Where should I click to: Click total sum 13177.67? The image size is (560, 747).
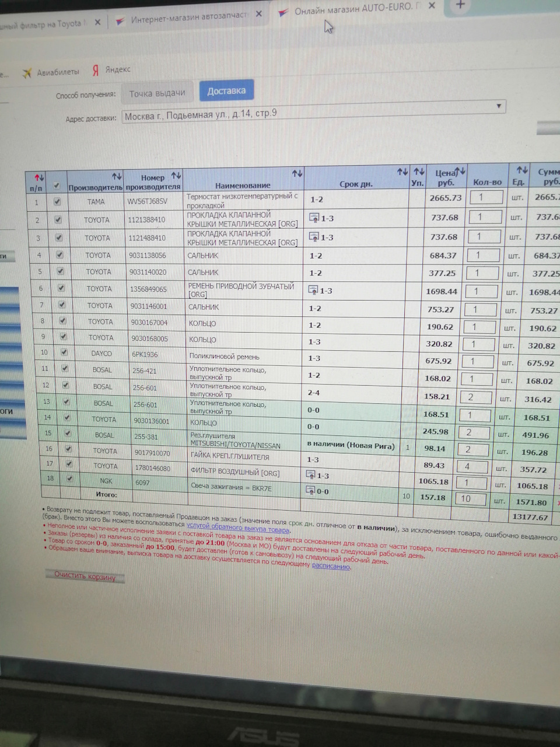pyautogui.click(x=530, y=517)
